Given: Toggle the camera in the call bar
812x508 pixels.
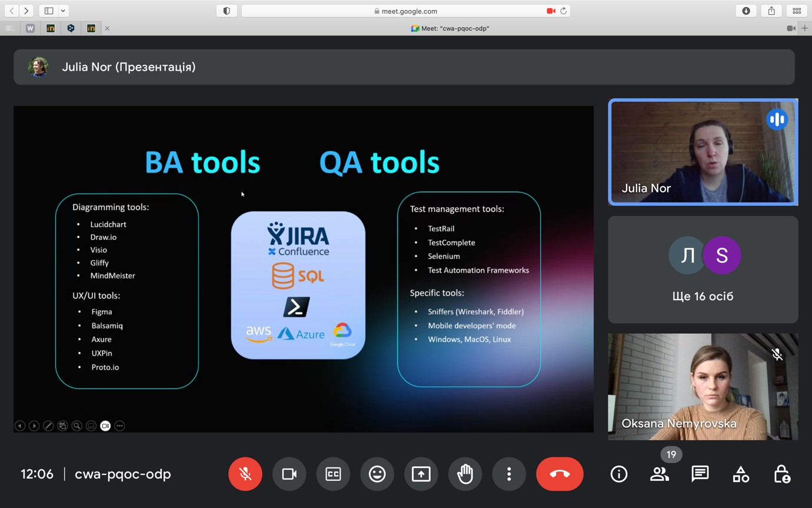Looking at the screenshot, I should click(289, 474).
